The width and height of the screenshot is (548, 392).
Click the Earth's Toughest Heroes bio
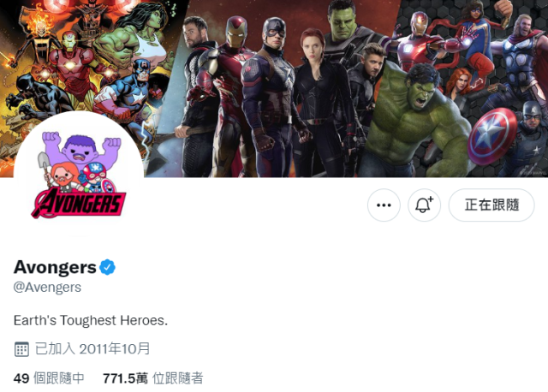[x=91, y=320]
